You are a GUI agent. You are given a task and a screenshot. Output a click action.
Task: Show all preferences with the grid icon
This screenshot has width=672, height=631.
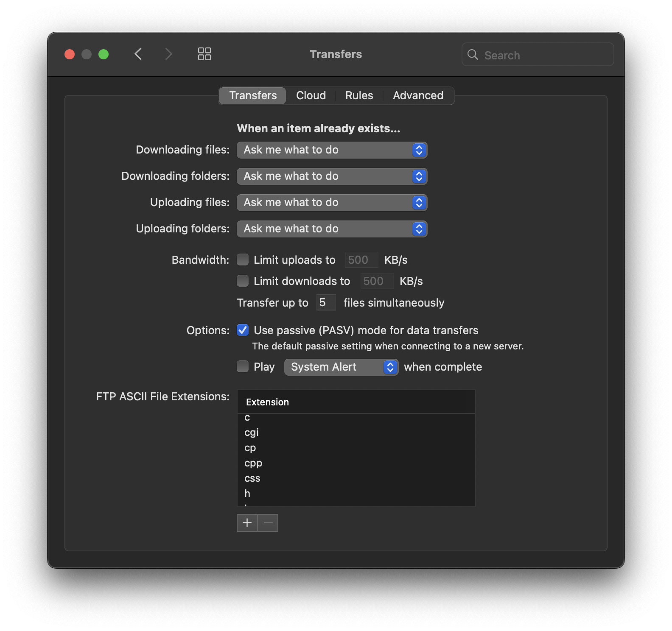coord(204,54)
